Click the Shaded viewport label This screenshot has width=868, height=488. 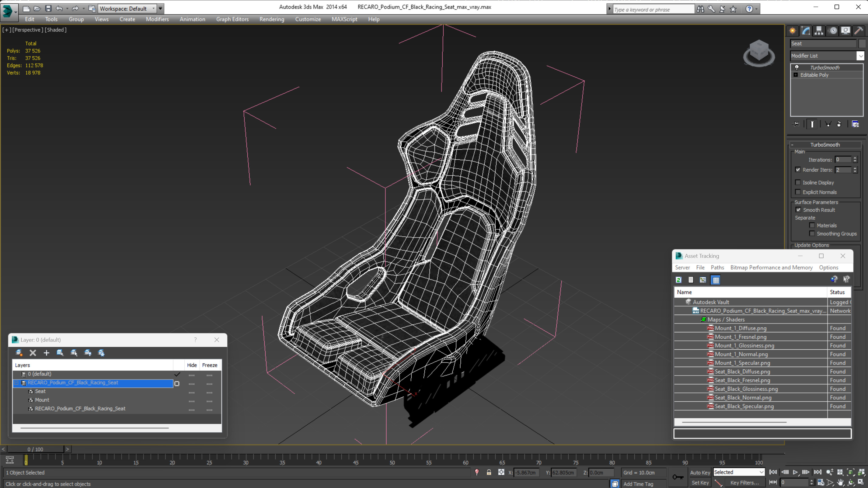tap(55, 29)
